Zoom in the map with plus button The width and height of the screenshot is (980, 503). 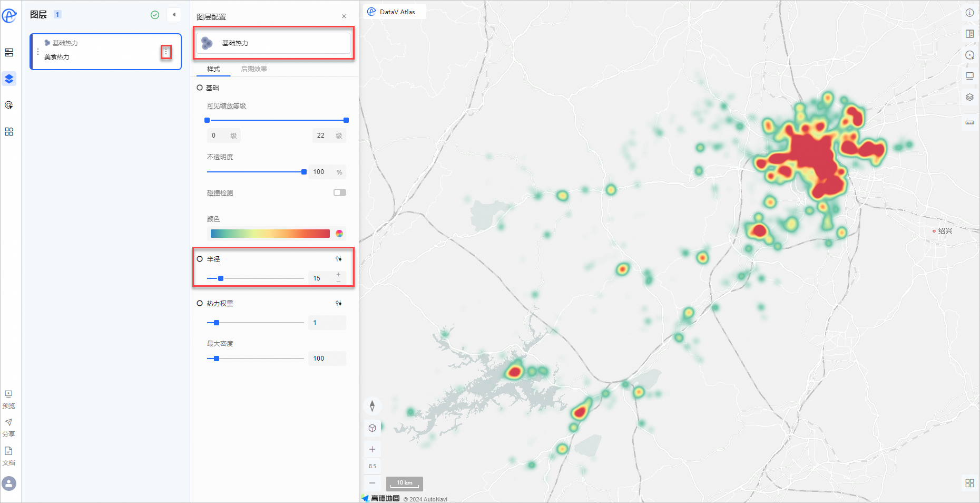pyautogui.click(x=372, y=449)
